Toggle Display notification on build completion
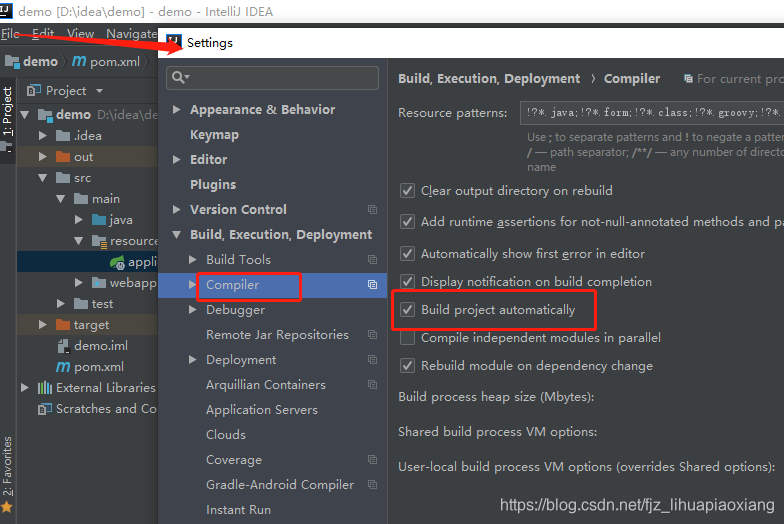Screen dimensions: 784x524 click(x=407, y=282)
